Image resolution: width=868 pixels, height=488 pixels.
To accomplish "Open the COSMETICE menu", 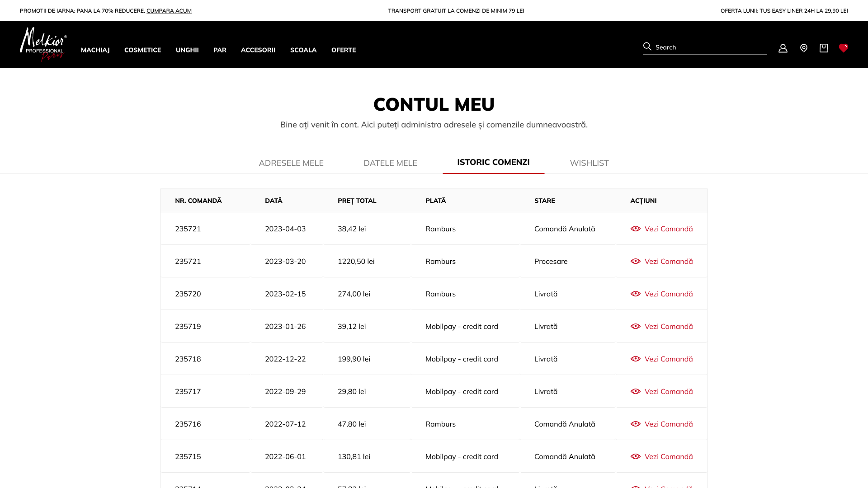I will (x=142, y=50).
